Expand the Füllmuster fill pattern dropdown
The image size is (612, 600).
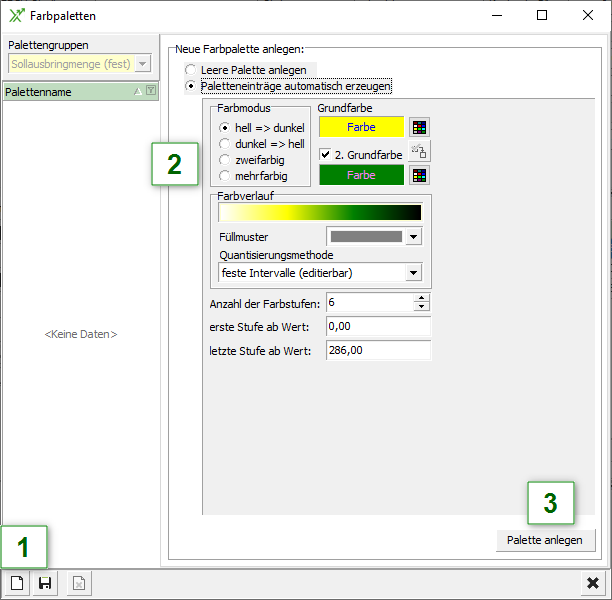click(x=413, y=237)
